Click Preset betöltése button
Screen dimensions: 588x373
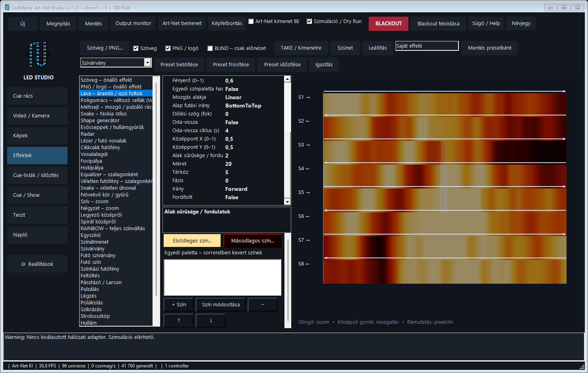pos(179,65)
